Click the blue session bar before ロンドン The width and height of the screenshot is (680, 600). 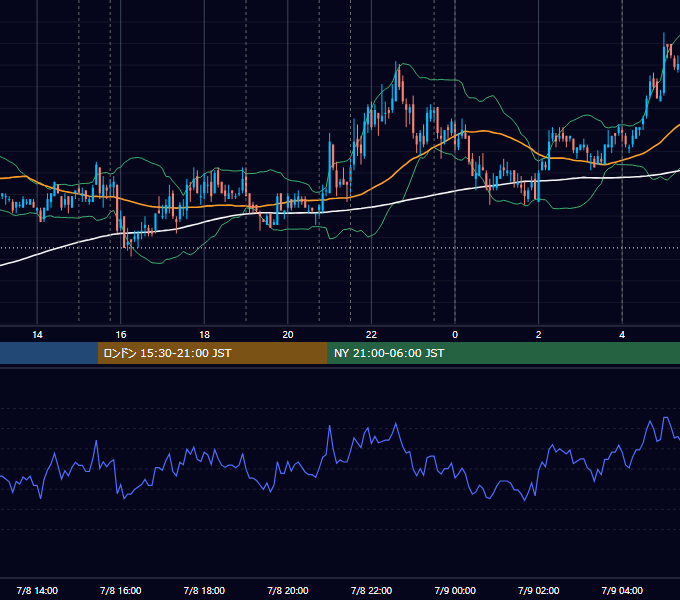[49, 353]
